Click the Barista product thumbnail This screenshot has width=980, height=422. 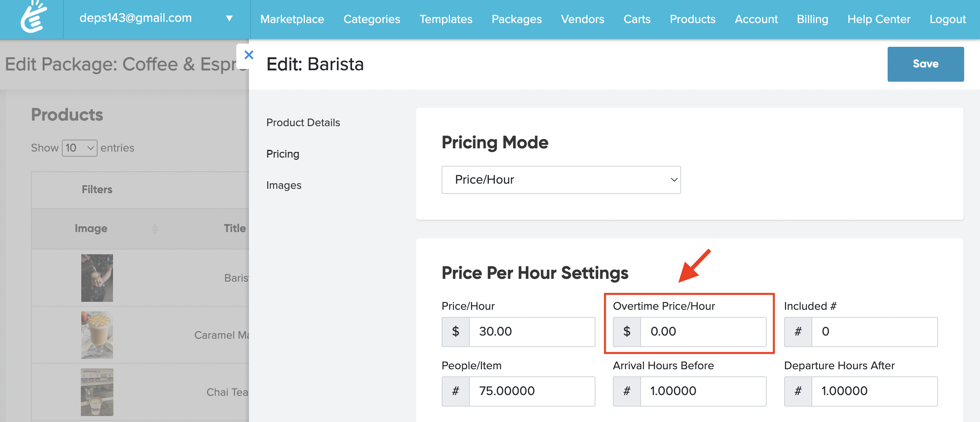(x=97, y=278)
